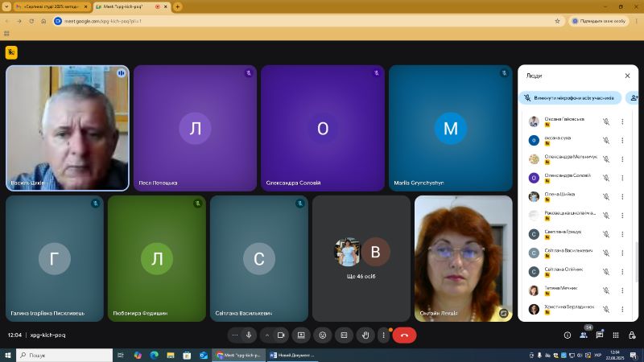The height and width of the screenshot is (362, 644).
Task: Open the activities grid icon
Action: 614,335
